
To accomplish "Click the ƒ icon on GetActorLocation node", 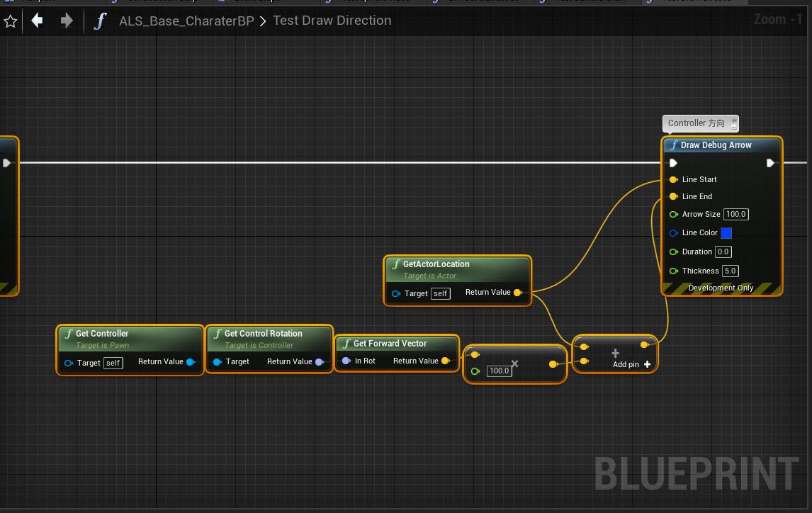I will (x=395, y=264).
